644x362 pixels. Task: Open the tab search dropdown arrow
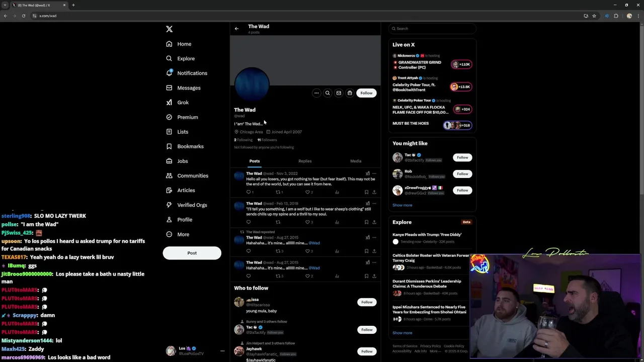[5, 5]
